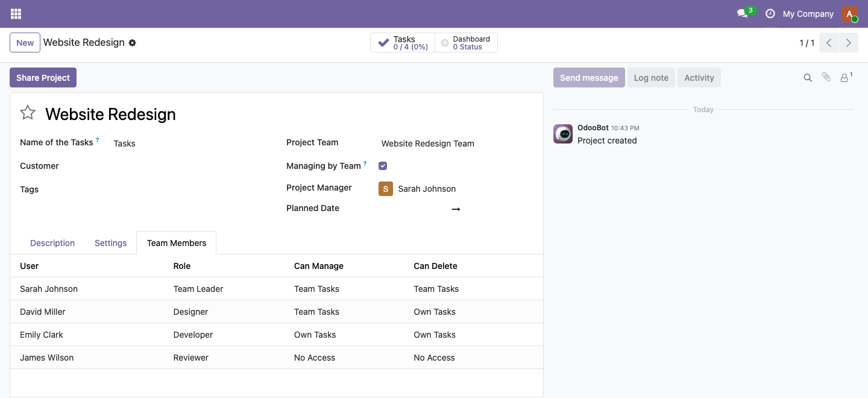Image resolution: width=868 pixels, height=398 pixels.
Task: Select the Emily Clark row
Action: (277, 335)
